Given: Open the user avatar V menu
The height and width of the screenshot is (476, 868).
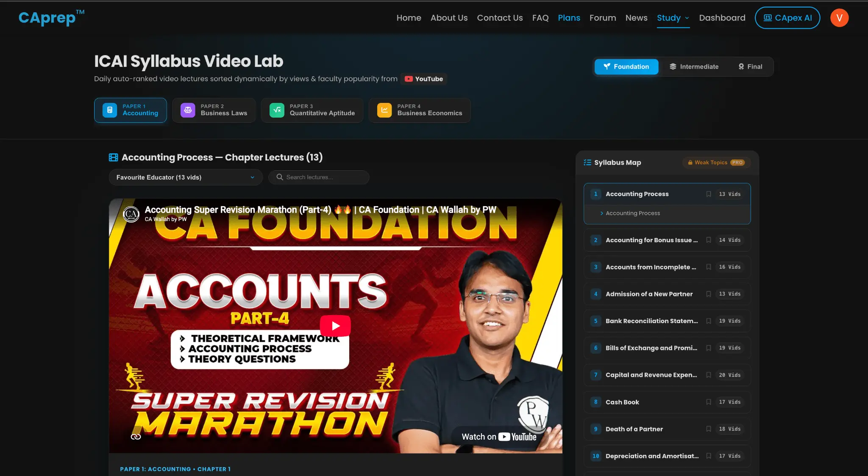Looking at the screenshot, I should click(x=839, y=18).
